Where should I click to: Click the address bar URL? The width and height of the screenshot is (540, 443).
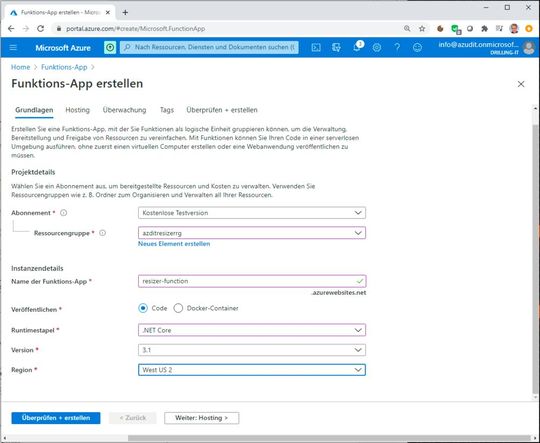[135, 29]
